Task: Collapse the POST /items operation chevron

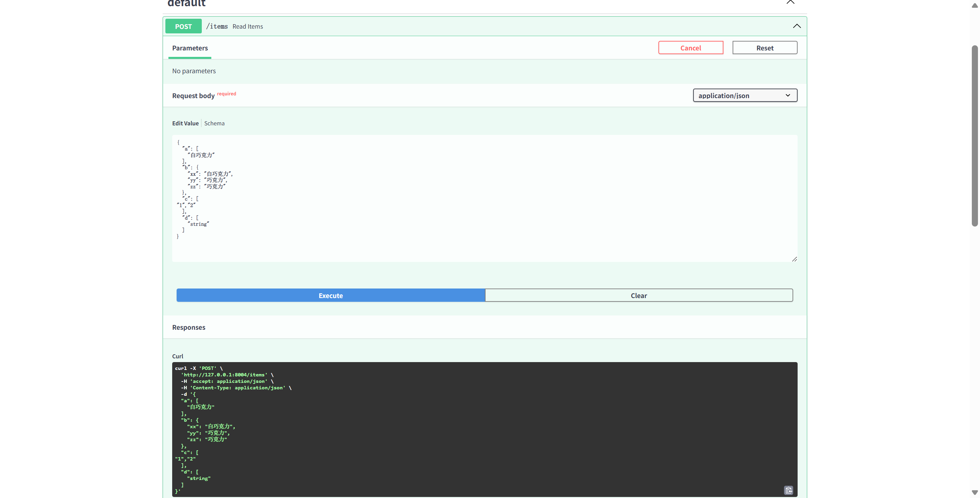Action: pyautogui.click(x=797, y=26)
